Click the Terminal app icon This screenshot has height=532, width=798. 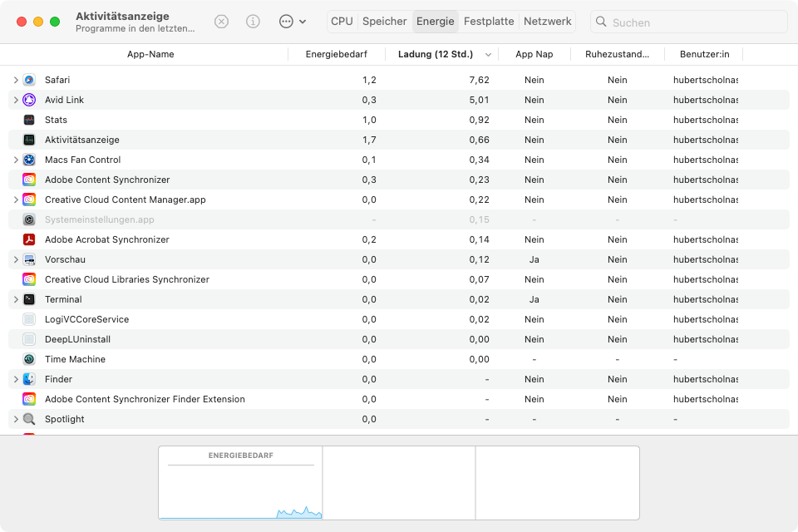(x=29, y=299)
